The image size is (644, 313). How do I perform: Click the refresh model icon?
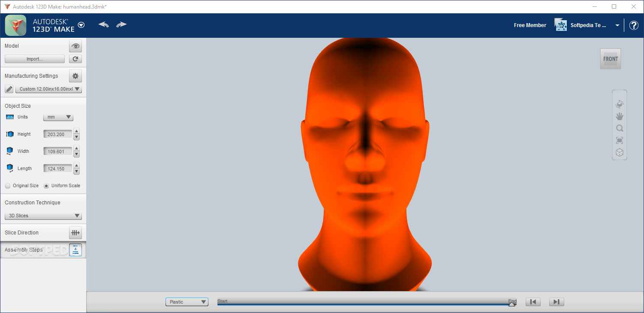click(x=75, y=59)
